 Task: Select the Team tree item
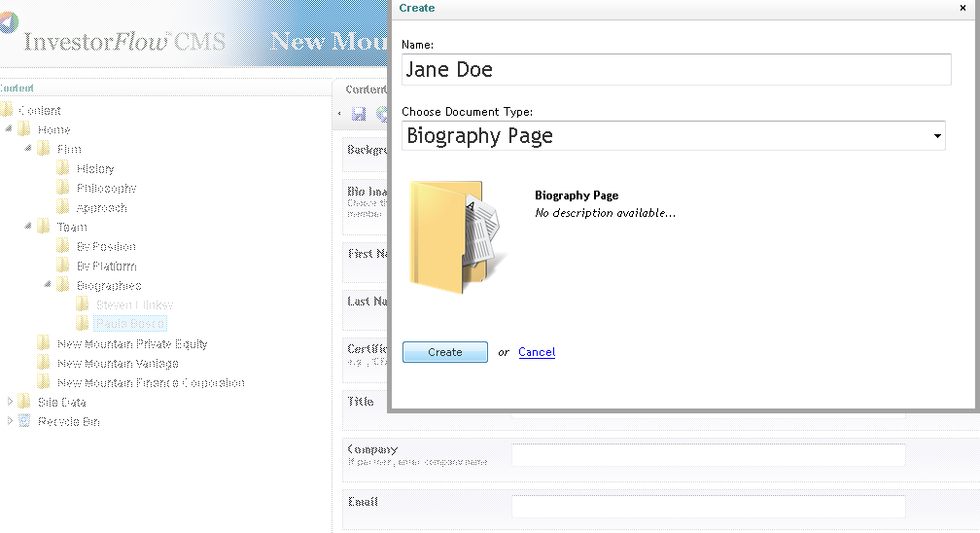(72, 227)
